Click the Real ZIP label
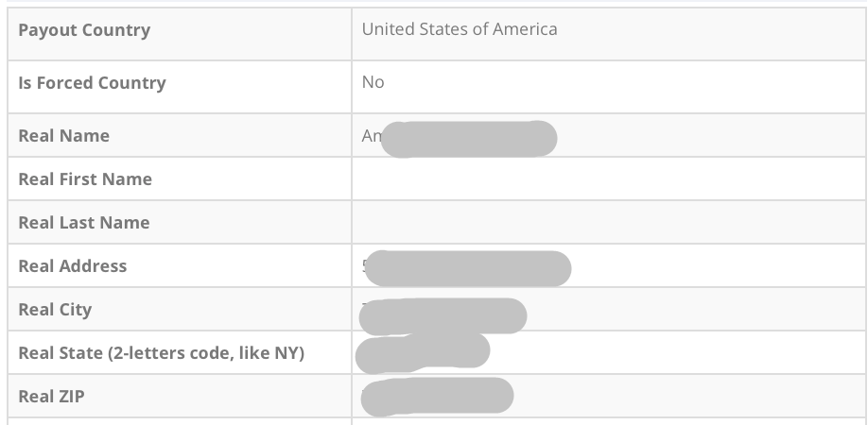 (51, 397)
